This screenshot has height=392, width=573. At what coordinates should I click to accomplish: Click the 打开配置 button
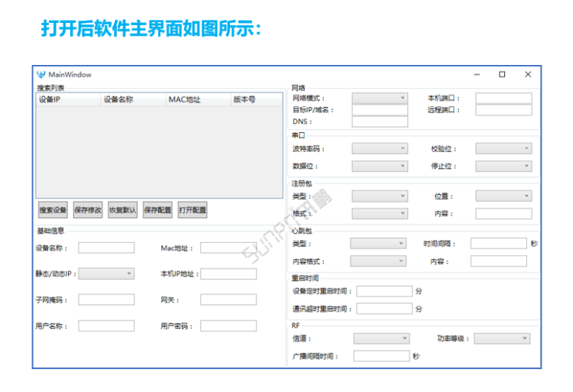[x=193, y=210]
